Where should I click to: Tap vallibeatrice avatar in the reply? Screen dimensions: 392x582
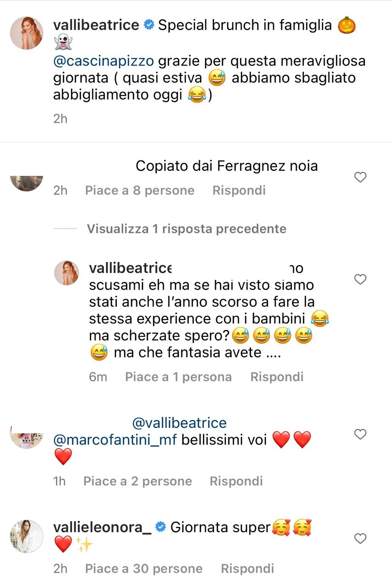tap(66, 272)
